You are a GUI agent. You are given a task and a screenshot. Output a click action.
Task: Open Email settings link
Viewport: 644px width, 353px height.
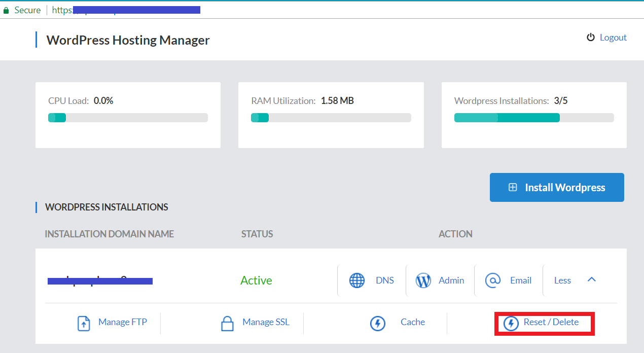[521, 280]
